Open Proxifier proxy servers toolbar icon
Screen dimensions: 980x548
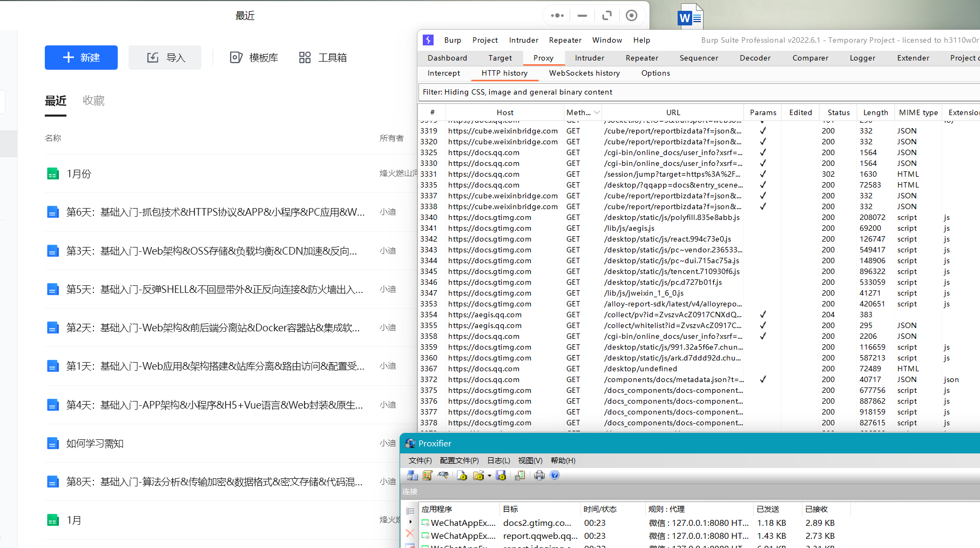[x=413, y=475]
